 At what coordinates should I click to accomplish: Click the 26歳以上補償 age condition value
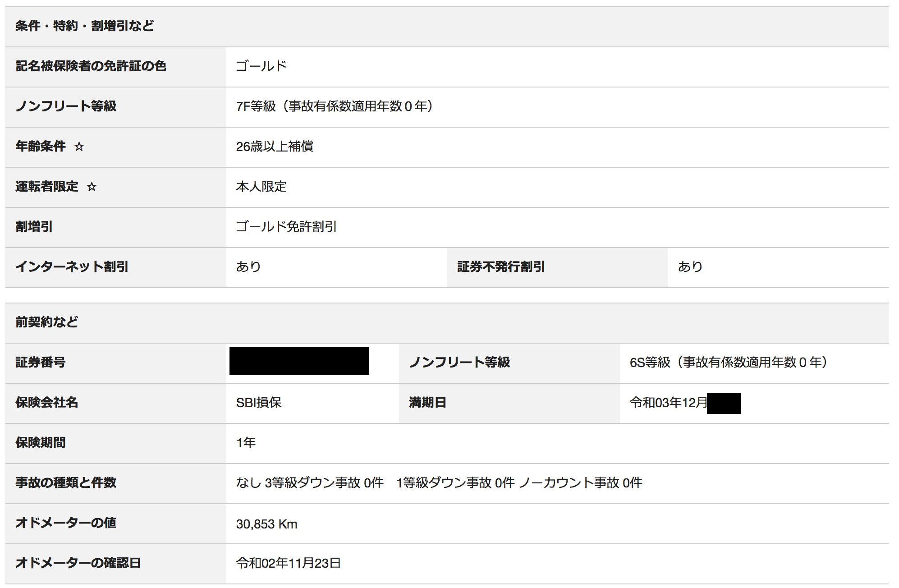(275, 147)
